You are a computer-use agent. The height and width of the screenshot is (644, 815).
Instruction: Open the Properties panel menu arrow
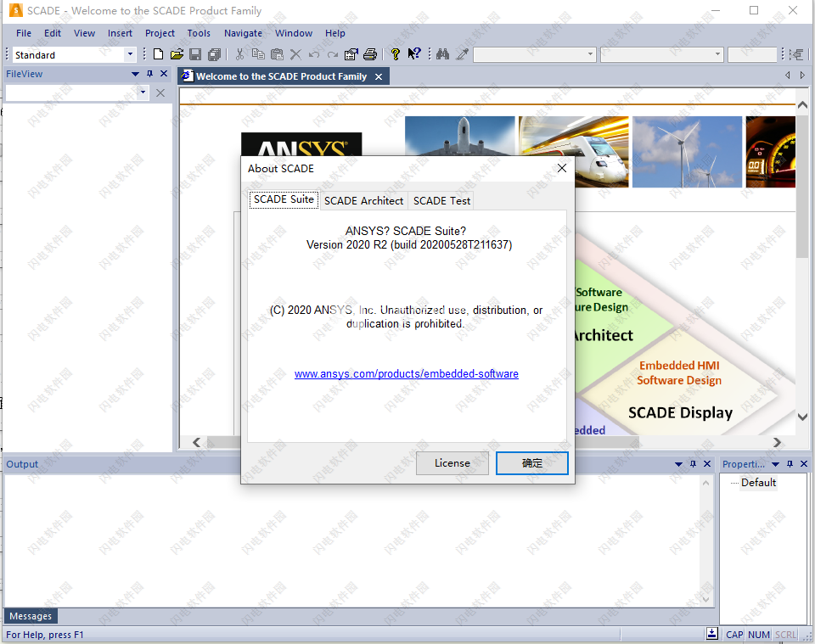point(775,464)
